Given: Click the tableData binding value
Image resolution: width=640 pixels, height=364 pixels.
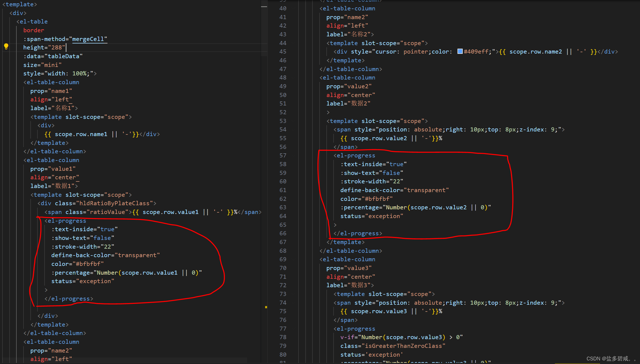Looking at the screenshot, I should pyautogui.click(x=63, y=56).
